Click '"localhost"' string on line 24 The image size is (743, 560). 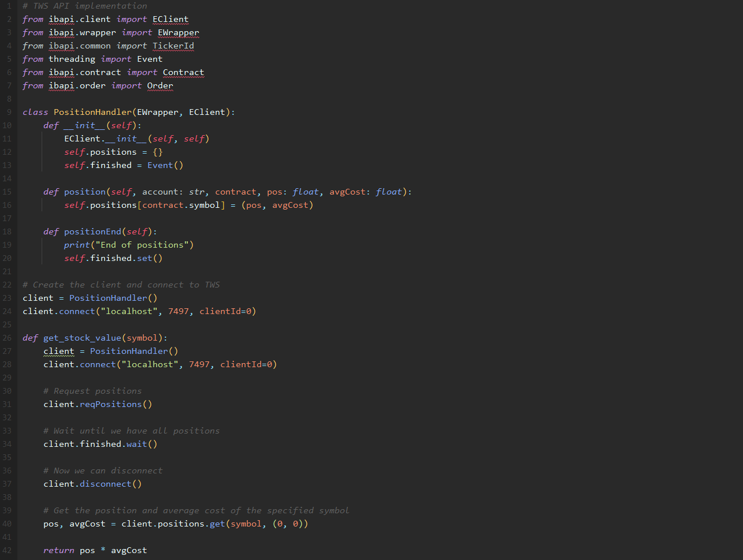[x=129, y=311]
